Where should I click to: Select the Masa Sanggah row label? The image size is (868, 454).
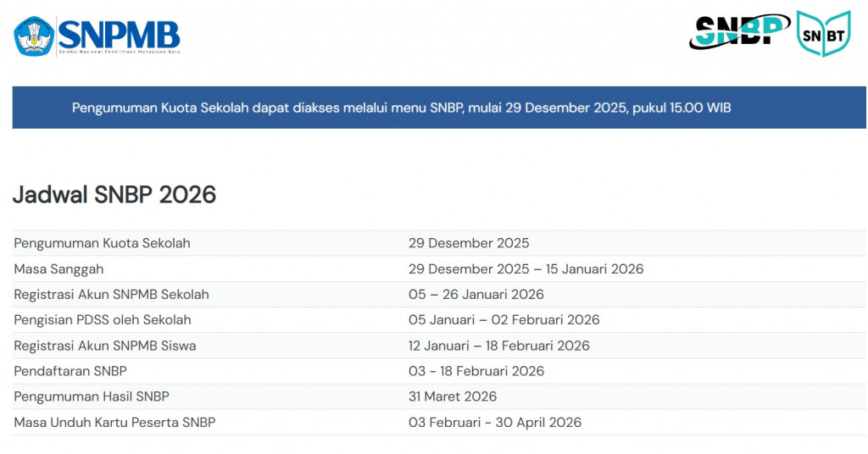58,269
